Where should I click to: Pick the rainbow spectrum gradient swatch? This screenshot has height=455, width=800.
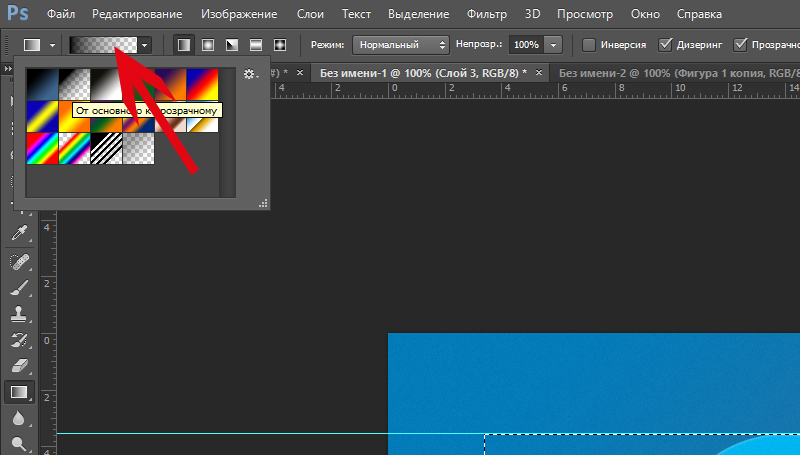[x=43, y=148]
